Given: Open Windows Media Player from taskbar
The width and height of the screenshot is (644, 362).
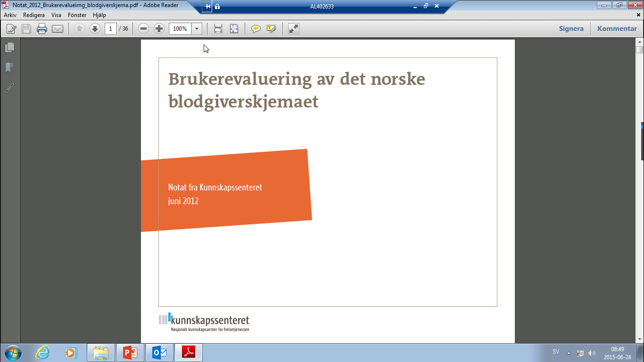Looking at the screenshot, I should click(x=70, y=352).
